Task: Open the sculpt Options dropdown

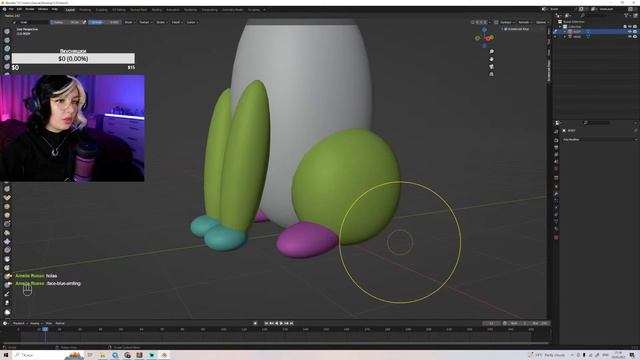Action: (541, 22)
